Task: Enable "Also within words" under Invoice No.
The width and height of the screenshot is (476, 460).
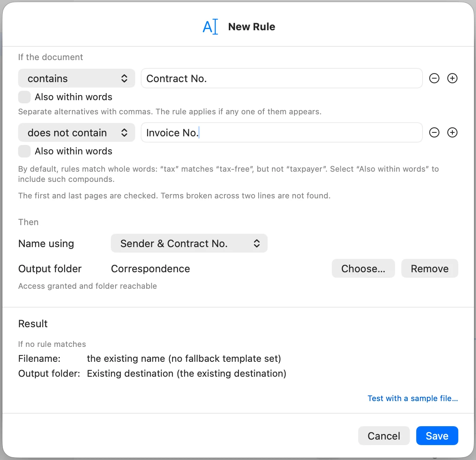Action: (x=24, y=151)
